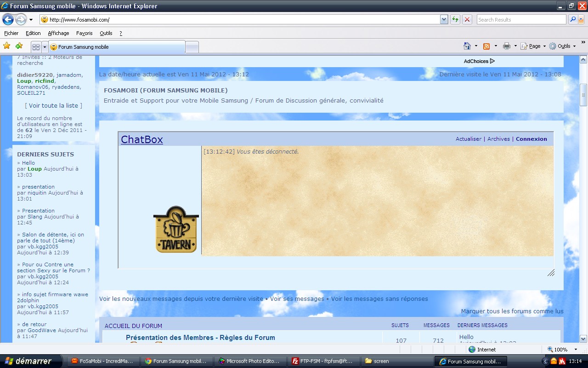
Task: Open the ChatBox title link
Action: click(x=141, y=139)
